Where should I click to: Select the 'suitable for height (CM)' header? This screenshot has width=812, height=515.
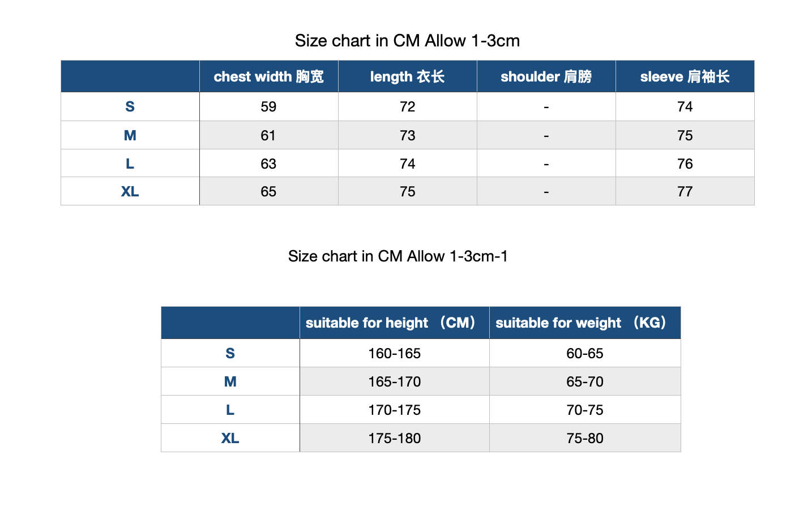point(395,323)
